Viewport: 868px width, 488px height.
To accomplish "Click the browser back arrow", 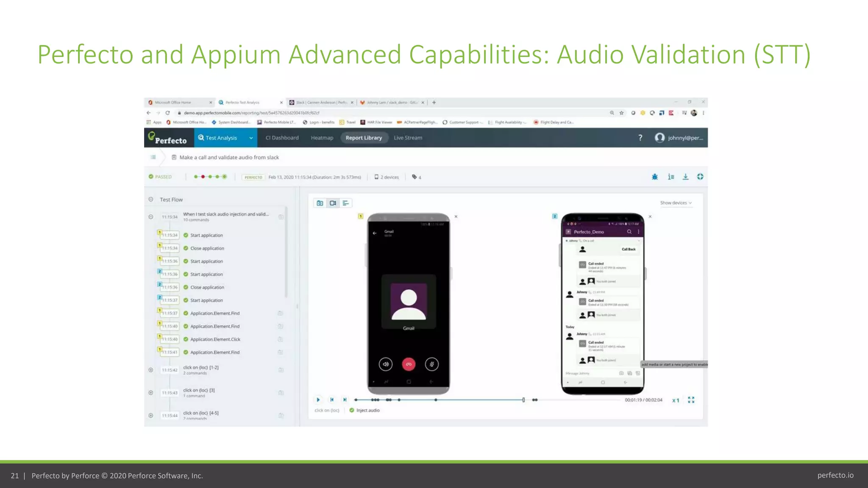I will point(148,113).
